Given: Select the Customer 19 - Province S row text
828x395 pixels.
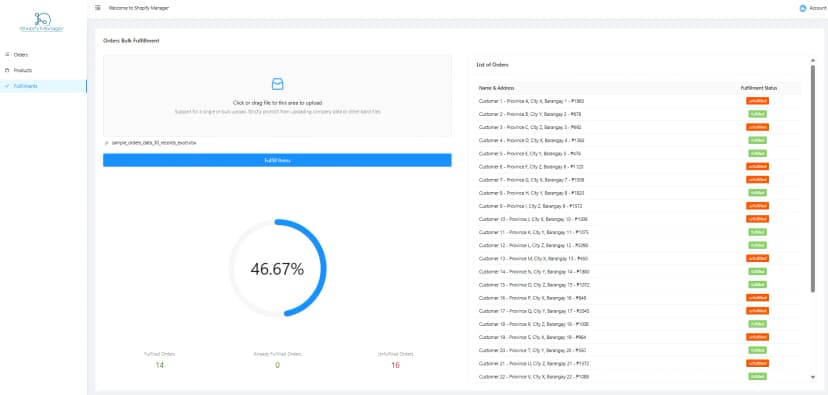Looking at the screenshot, I should [x=532, y=337].
